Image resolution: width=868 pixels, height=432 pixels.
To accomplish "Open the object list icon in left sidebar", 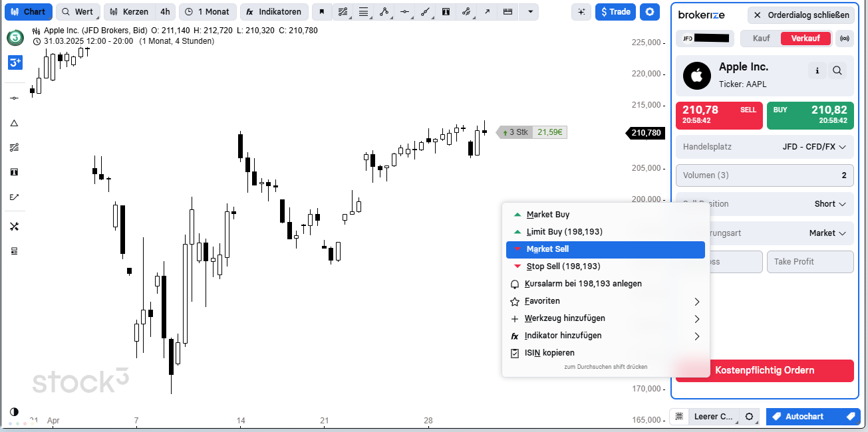I will pyautogui.click(x=15, y=251).
